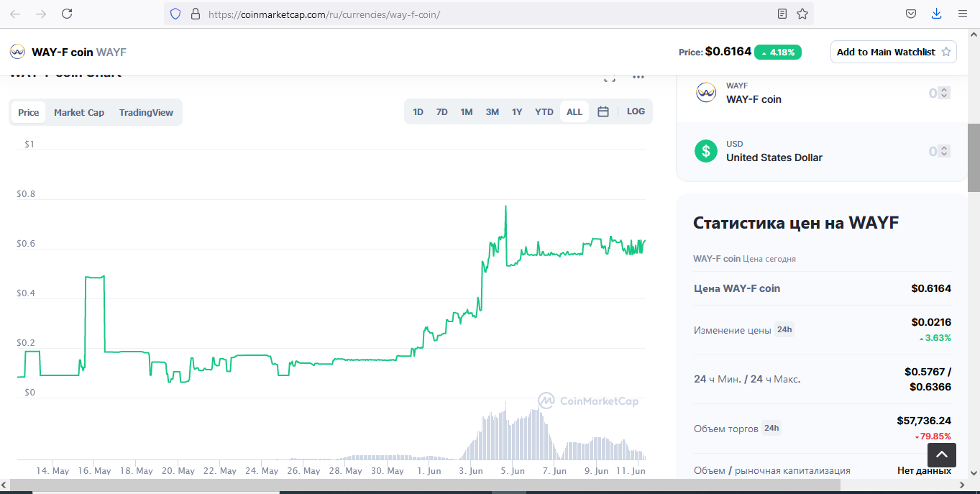Viewport: 980px width, 494px height.
Task: Open the browser hamburger menu
Action: (x=963, y=14)
